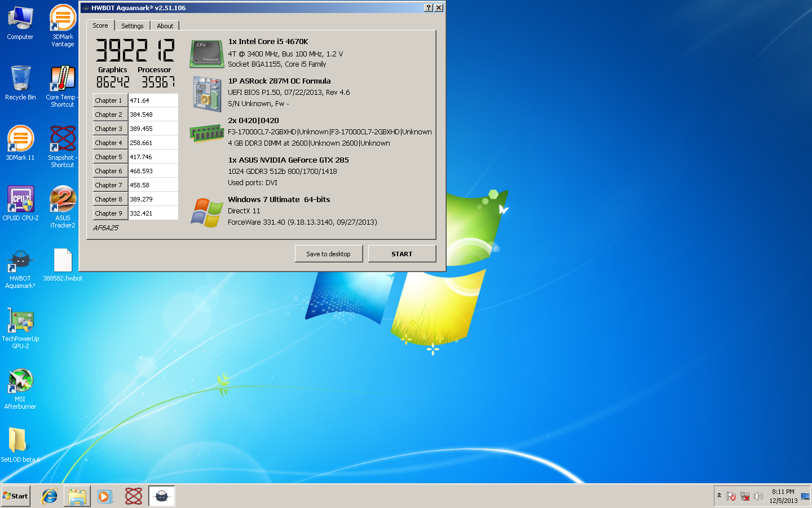Click the Snapshot app taskbar icon

(134, 496)
